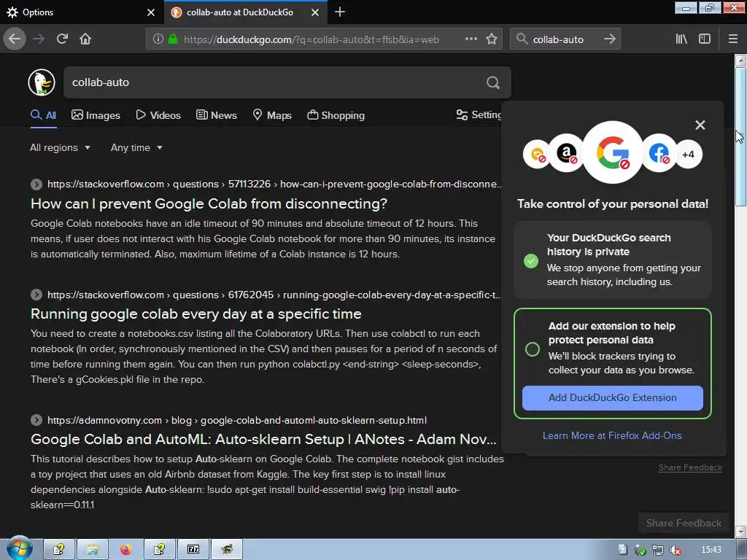Click the forward navigation arrow
The height and width of the screenshot is (560, 747).
39,39
